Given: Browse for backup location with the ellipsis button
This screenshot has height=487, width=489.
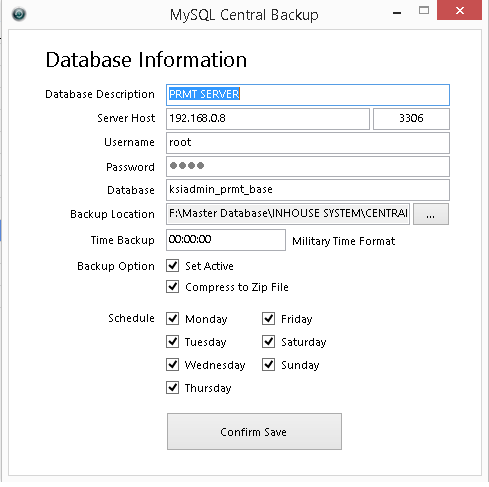Looking at the screenshot, I should (431, 214).
